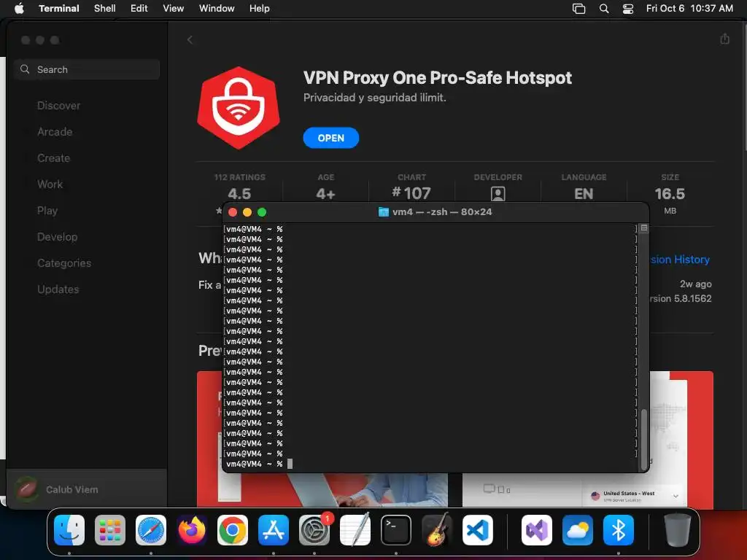Click the blue OPEN button
The height and width of the screenshot is (560, 747).
330,138
